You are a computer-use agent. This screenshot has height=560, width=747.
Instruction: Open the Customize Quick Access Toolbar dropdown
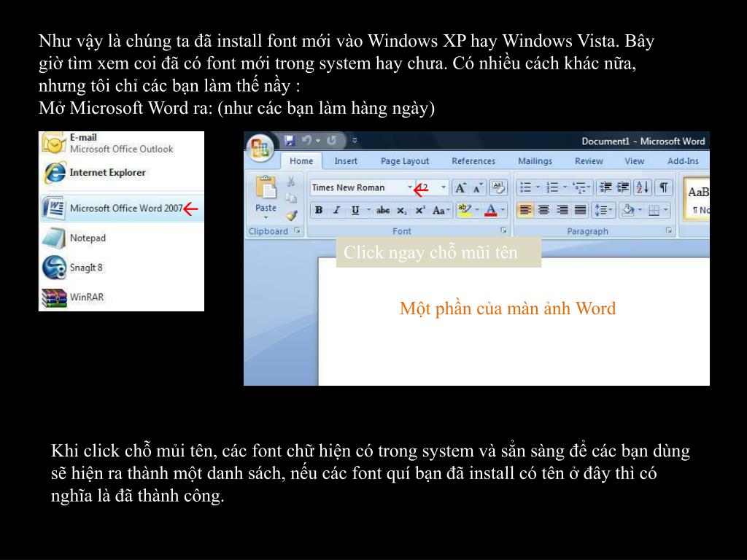click(x=355, y=141)
